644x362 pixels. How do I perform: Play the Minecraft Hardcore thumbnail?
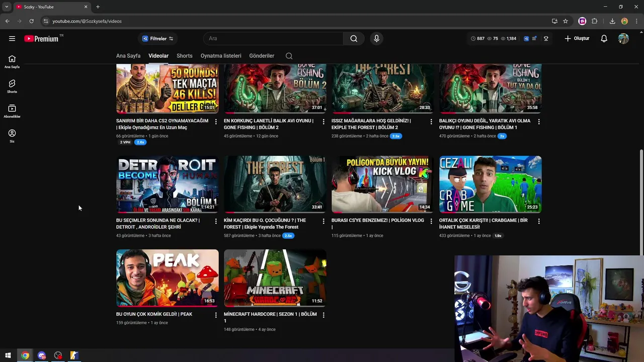(x=275, y=278)
